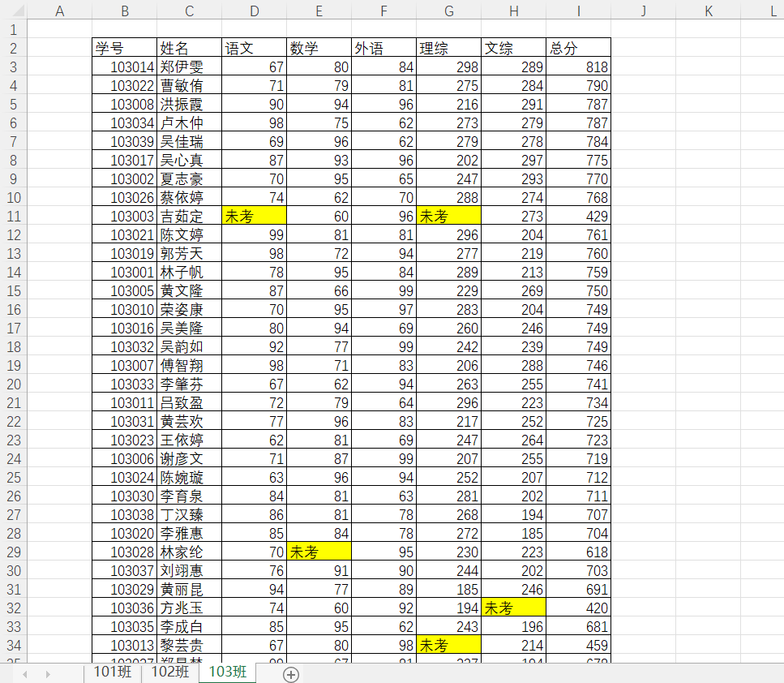Click student ID cell 103036

point(125,608)
